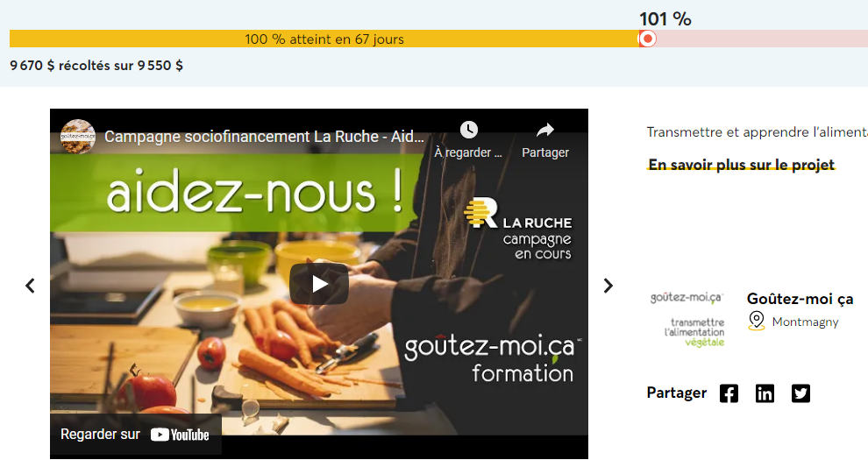Click 'Regarder sur YouTube' button

pyautogui.click(x=136, y=435)
